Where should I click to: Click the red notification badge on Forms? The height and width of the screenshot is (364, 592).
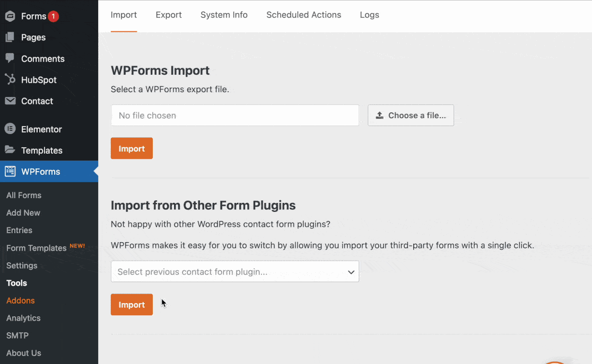coord(54,16)
